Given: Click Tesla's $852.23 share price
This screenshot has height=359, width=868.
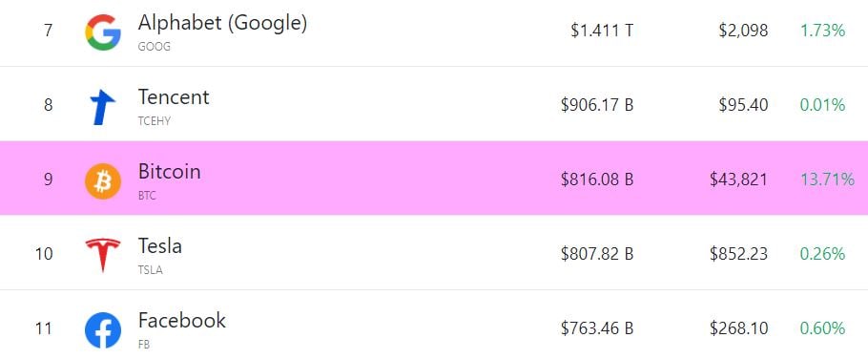Looking at the screenshot, I should pos(738,254).
